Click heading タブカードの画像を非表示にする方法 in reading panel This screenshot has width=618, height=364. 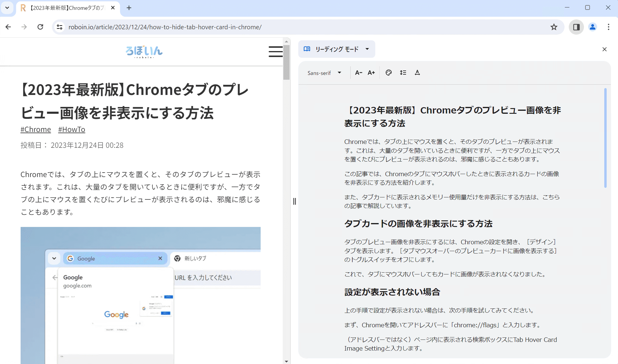(418, 224)
